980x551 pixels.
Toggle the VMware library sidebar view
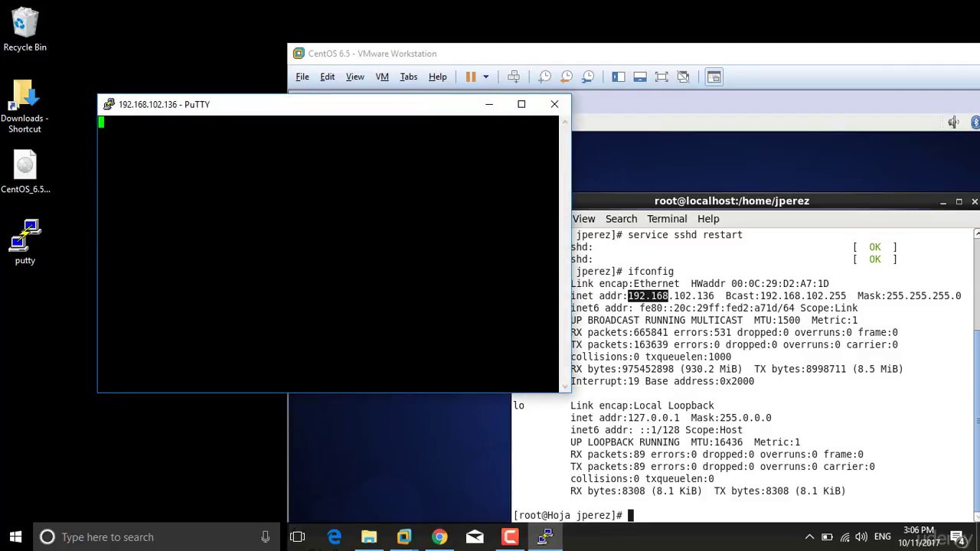click(619, 77)
